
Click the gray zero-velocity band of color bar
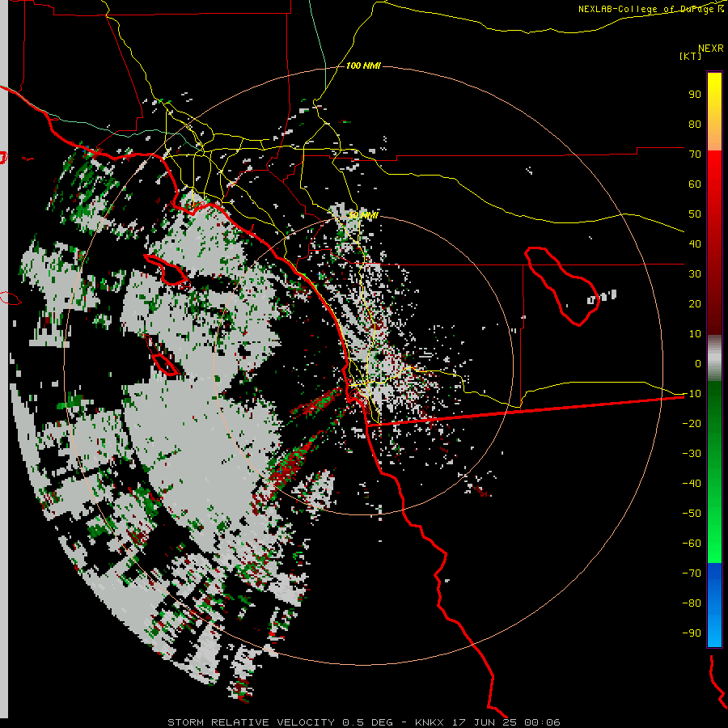click(714, 358)
